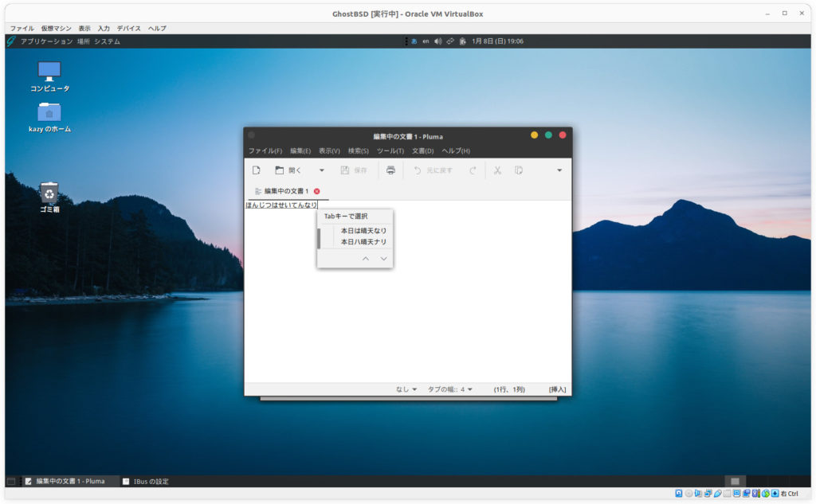Click the copy icon in Pluma toolbar
The height and width of the screenshot is (504, 816).
point(519,170)
